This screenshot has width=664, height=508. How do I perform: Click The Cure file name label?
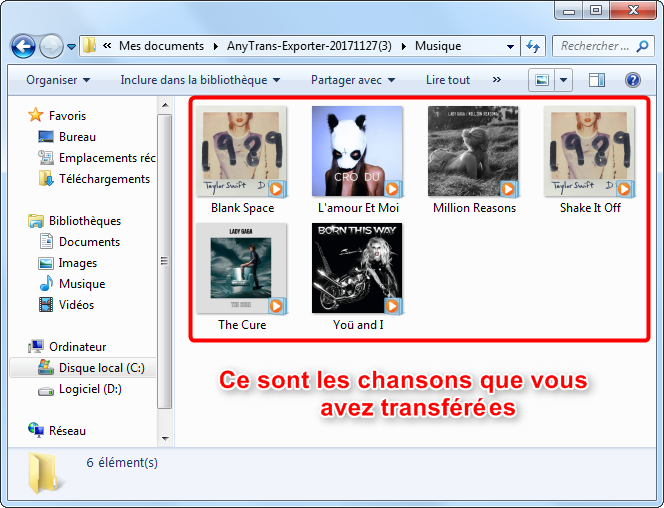[x=242, y=325]
